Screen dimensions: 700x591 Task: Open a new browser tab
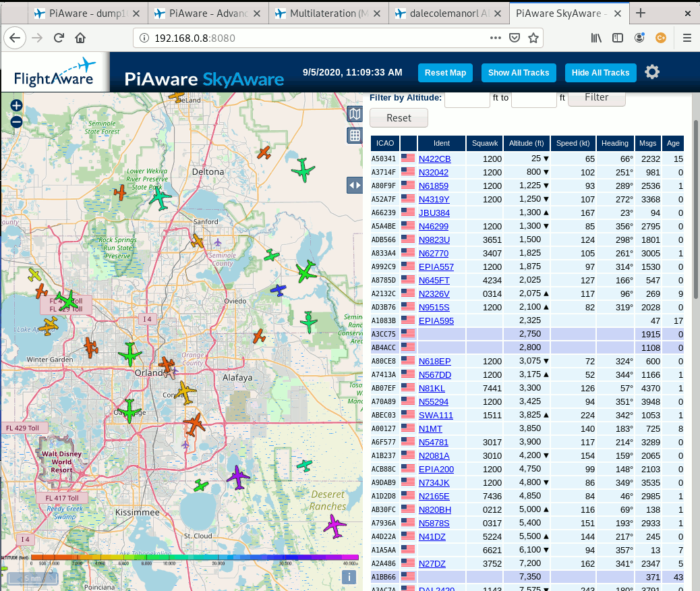tap(641, 13)
